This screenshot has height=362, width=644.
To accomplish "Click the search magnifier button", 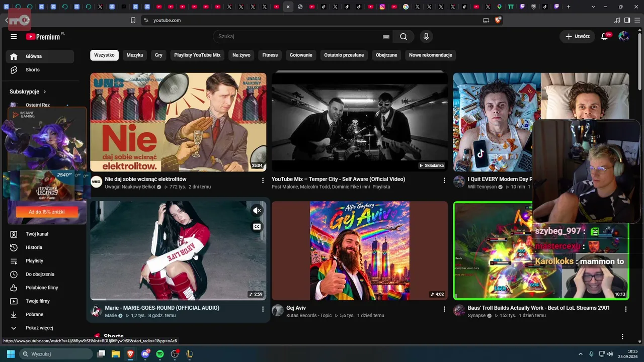I will [404, 36].
